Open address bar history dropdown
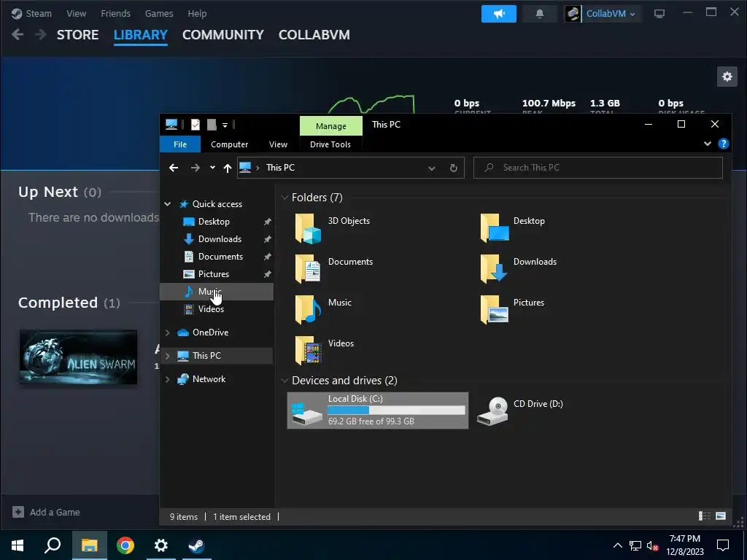The height and width of the screenshot is (560, 747). (432, 168)
